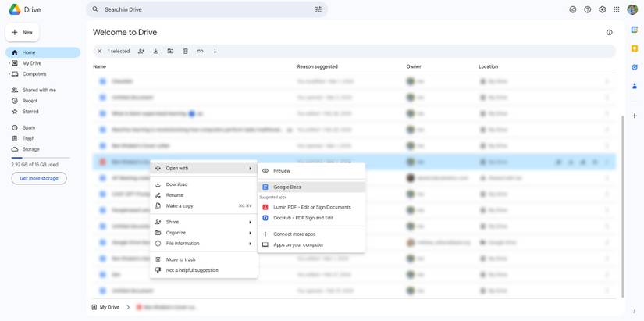Click the Help question mark icon
This screenshot has height=321, width=644.
[588, 10]
